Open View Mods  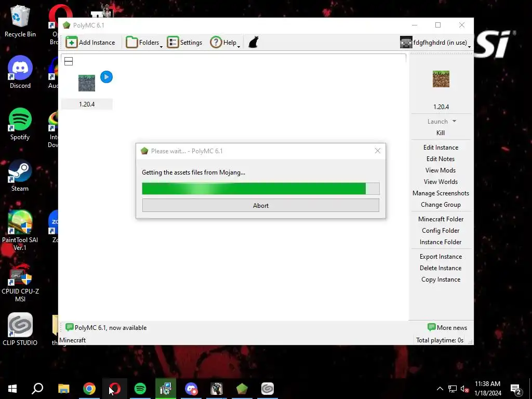(441, 170)
